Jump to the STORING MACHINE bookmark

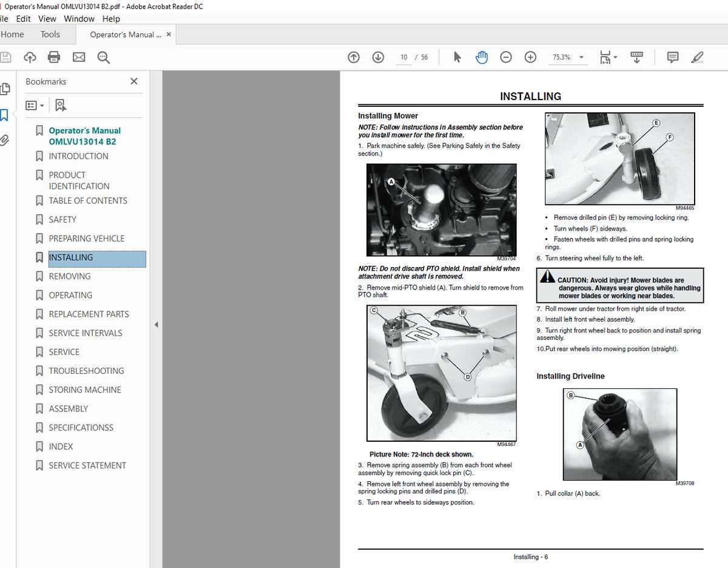click(85, 390)
